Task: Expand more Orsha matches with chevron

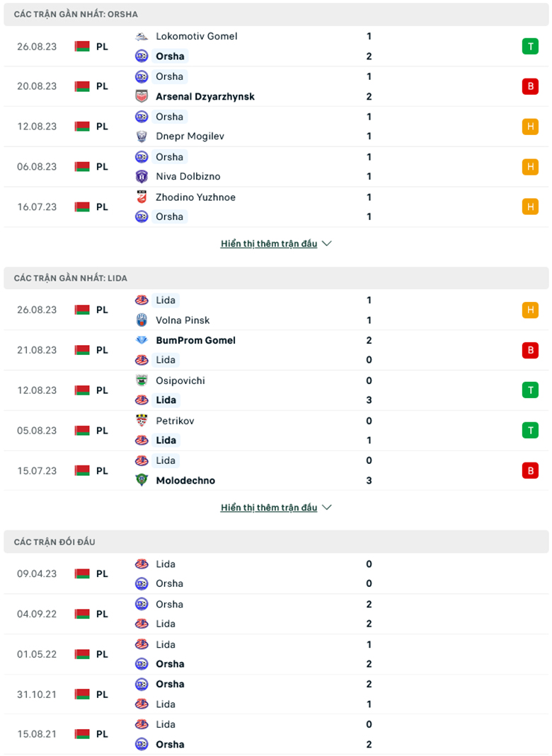Action: [326, 244]
